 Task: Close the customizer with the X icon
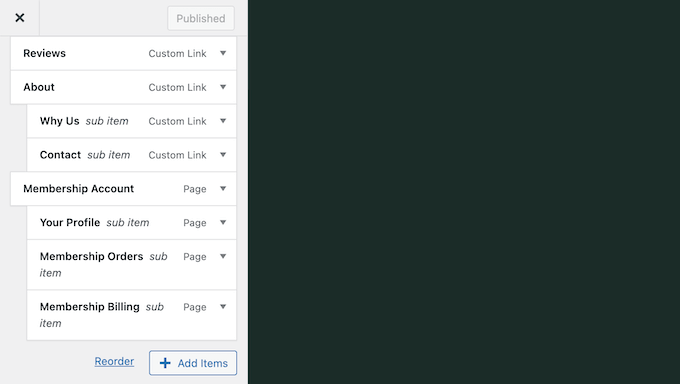(20, 18)
